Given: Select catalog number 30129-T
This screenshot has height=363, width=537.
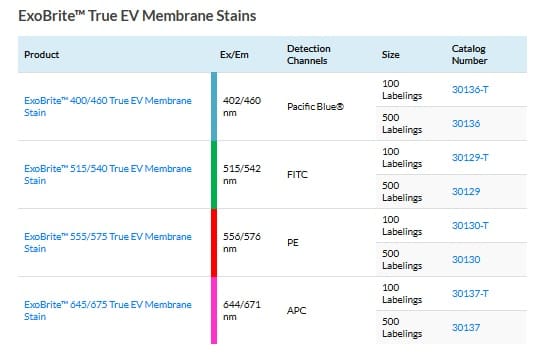Looking at the screenshot, I should [x=470, y=158].
